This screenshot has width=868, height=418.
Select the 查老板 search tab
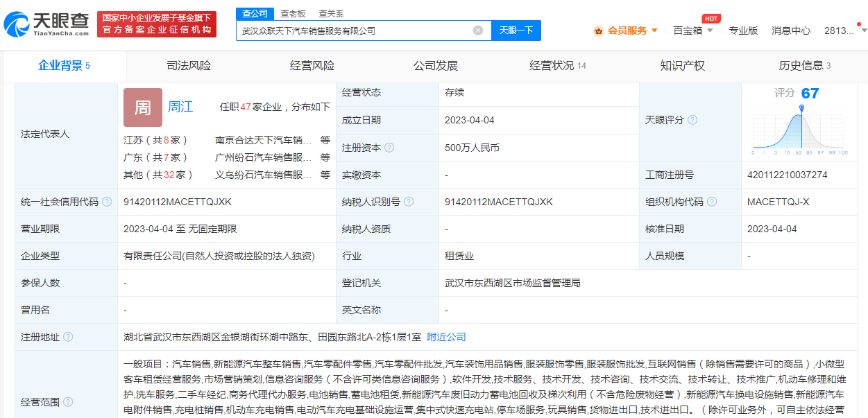(x=293, y=13)
